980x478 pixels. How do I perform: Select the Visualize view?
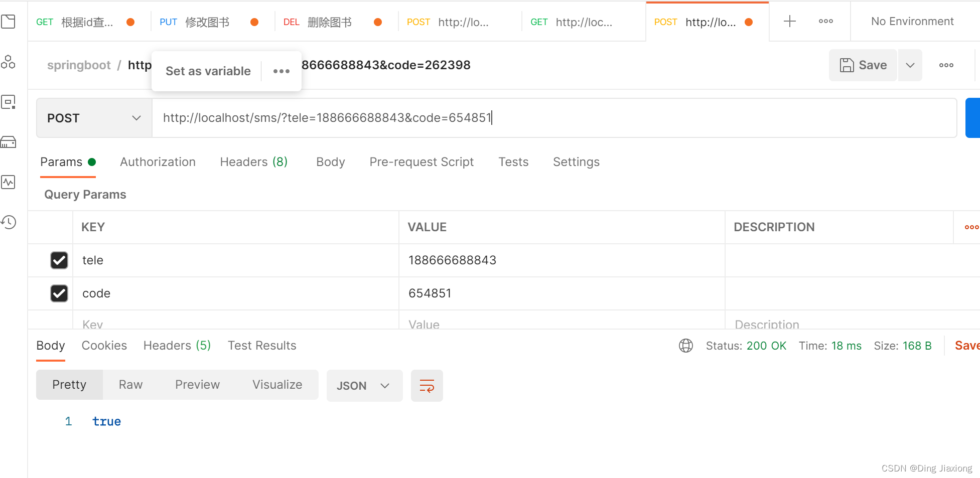pos(277,385)
